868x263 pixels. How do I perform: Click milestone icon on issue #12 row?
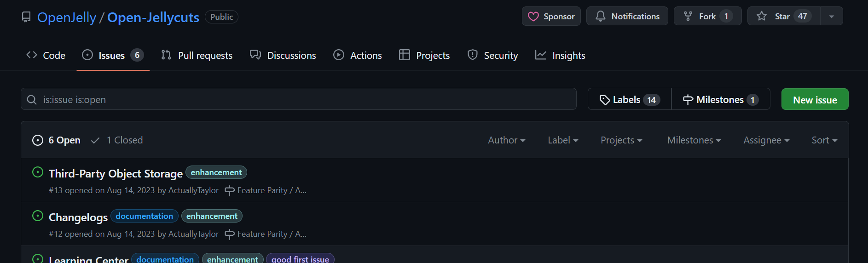click(x=230, y=234)
